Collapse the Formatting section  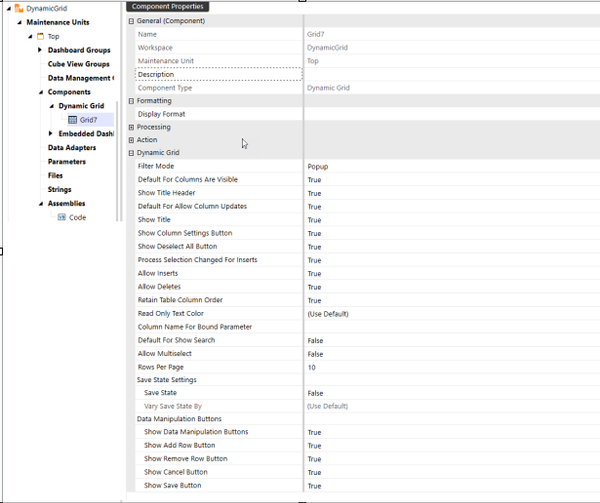(x=132, y=101)
